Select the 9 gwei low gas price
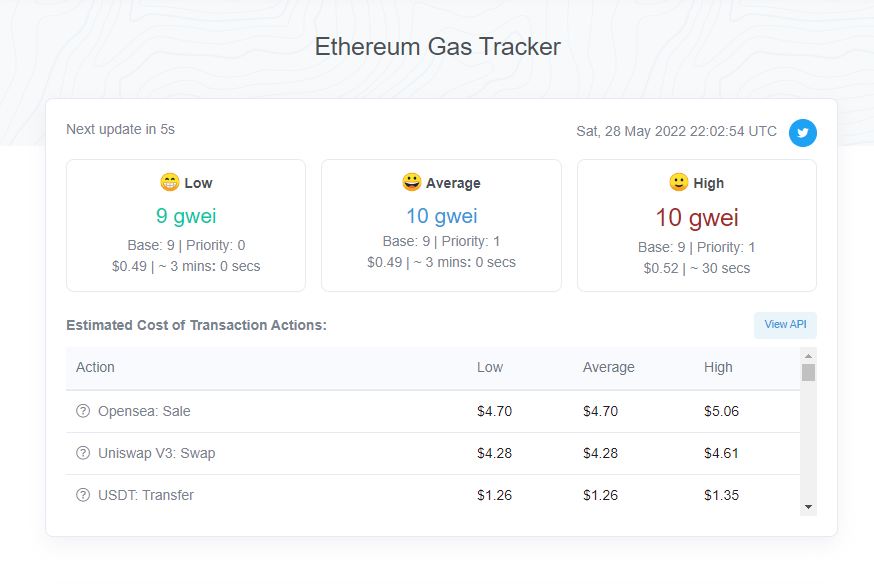Screen dimensions: 874x584 coord(186,216)
